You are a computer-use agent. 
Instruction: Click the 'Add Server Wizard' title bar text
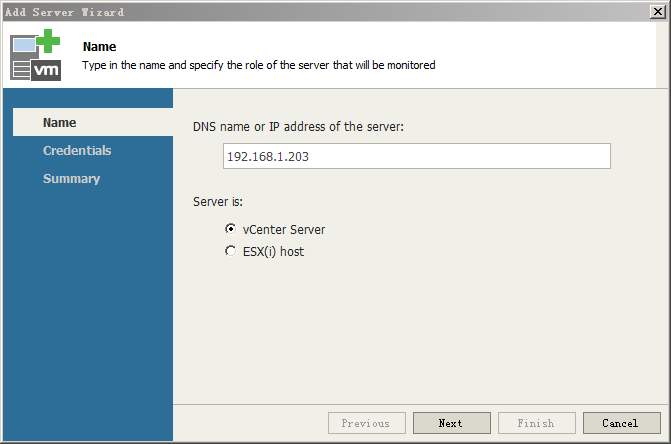(x=65, y=12)
